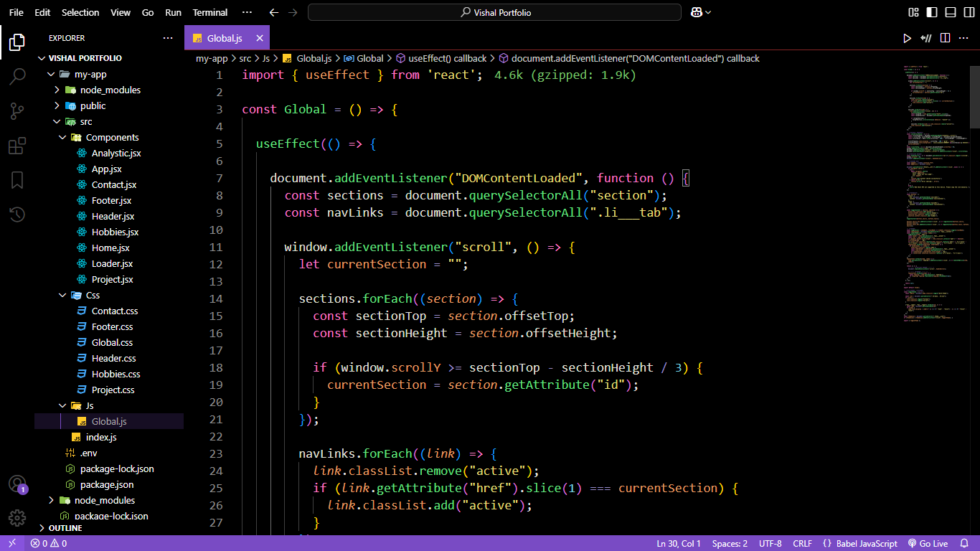Collapse the Css folder
Viewport: 980px width, 551px height.
pyautogui.click(x=109, y=295)
